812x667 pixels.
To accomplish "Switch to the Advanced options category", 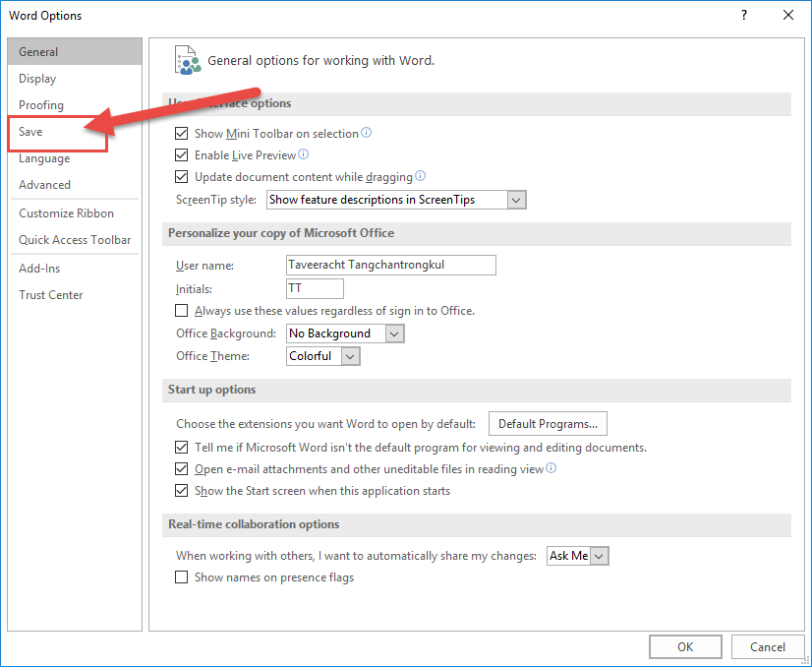I will click(44, 185).
